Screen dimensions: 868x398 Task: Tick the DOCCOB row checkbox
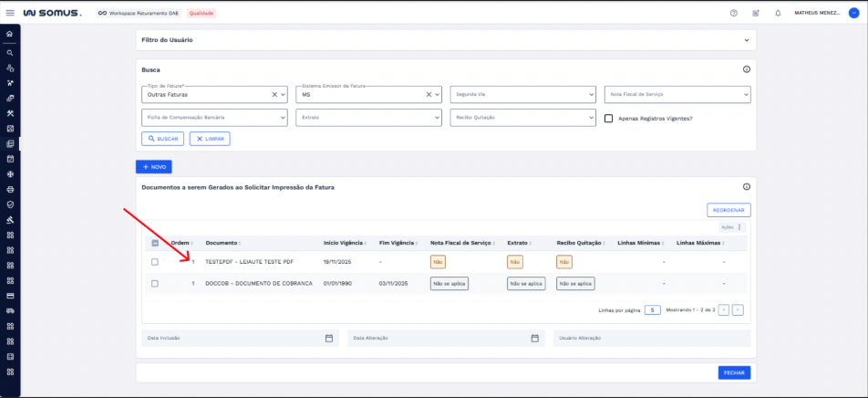coord(155,284)
